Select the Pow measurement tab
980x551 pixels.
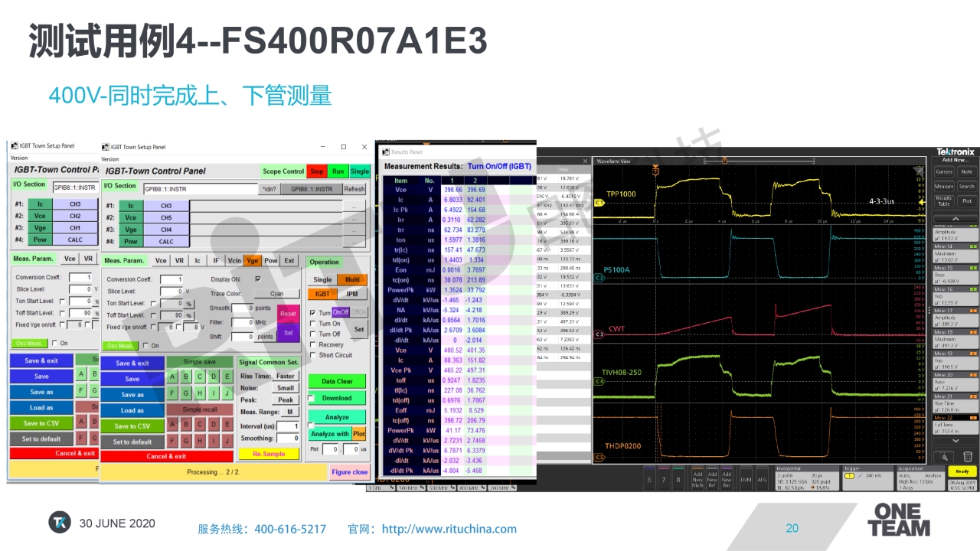click(270, 260)
